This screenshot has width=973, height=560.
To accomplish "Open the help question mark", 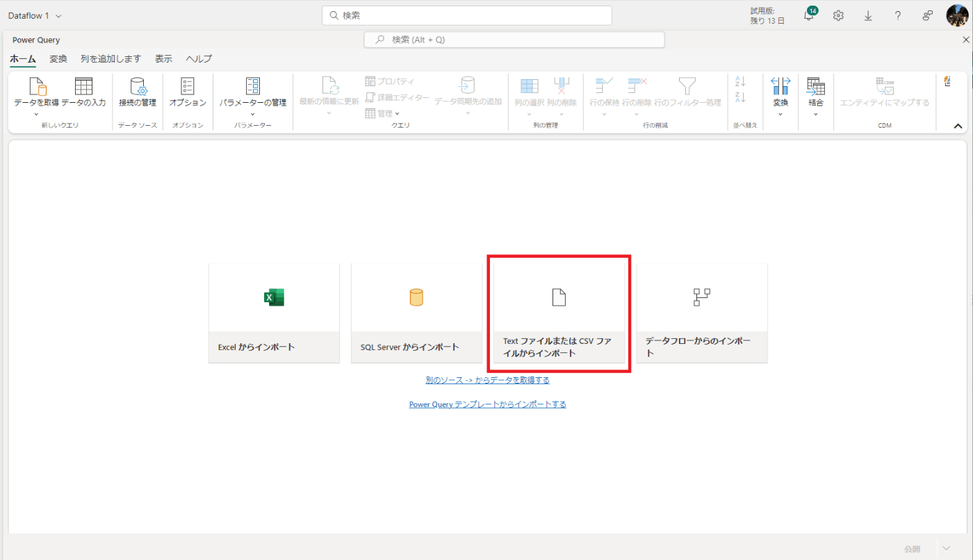I will click(x=898, y=15).
